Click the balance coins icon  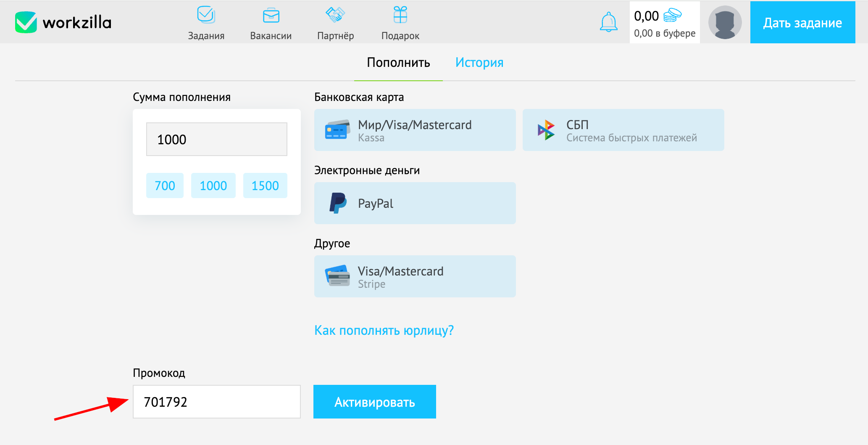[x=673, y=15]
